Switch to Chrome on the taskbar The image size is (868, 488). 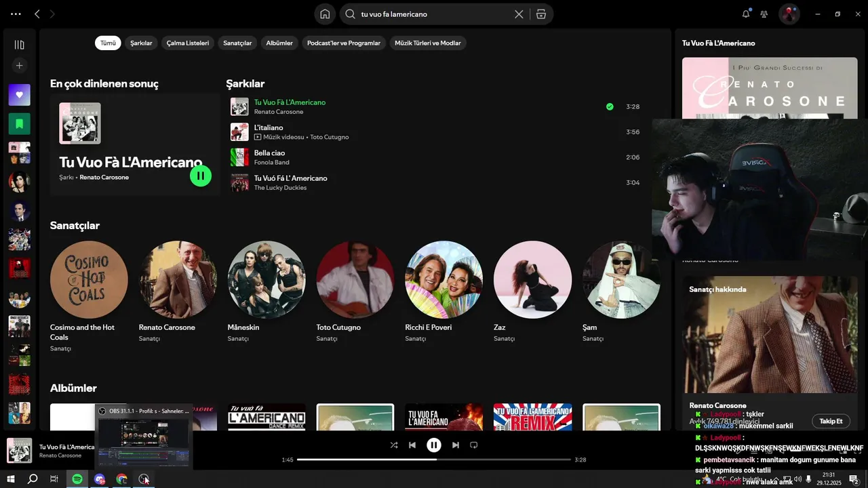121,479
